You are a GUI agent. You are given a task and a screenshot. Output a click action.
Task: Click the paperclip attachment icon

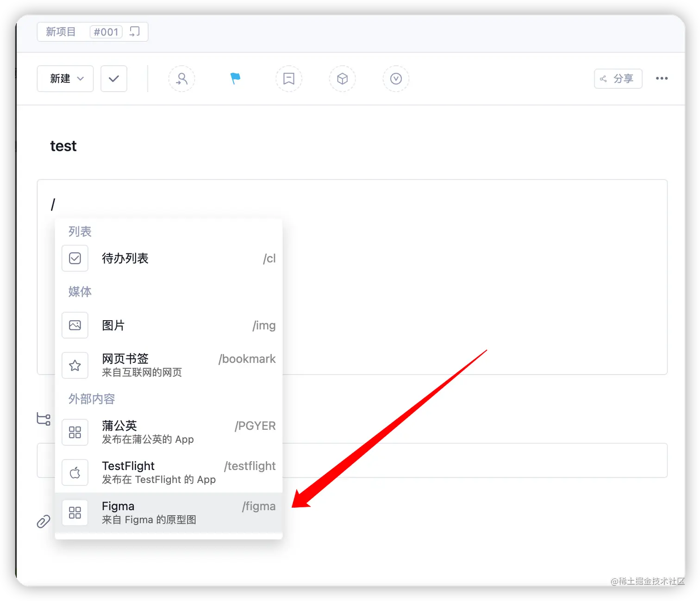pos(44,521)
